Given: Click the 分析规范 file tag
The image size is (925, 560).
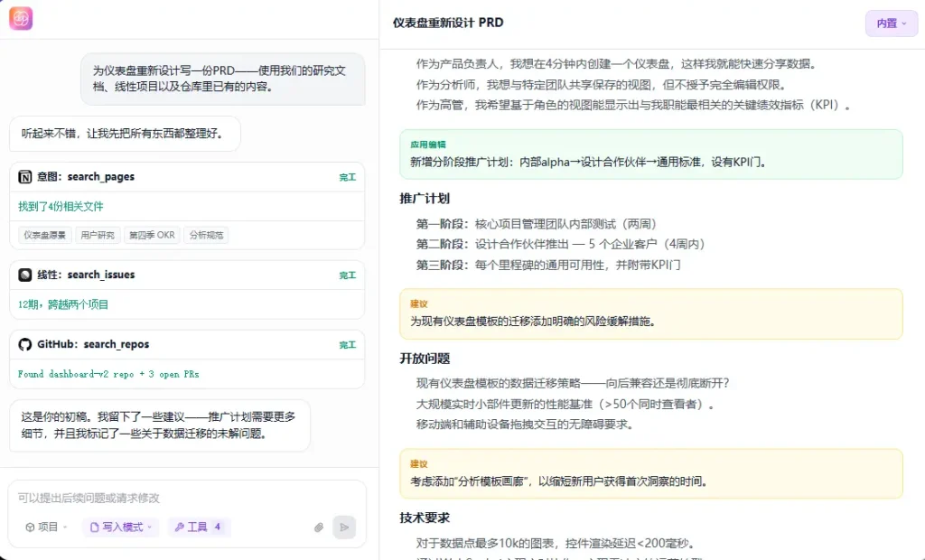Looking at the screenshot, I should point(206,235).
